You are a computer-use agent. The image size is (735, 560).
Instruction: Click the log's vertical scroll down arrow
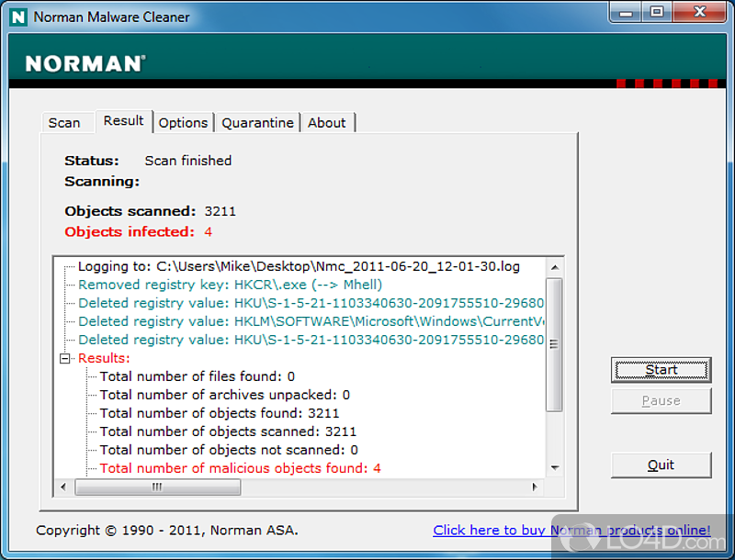(555, 468)
